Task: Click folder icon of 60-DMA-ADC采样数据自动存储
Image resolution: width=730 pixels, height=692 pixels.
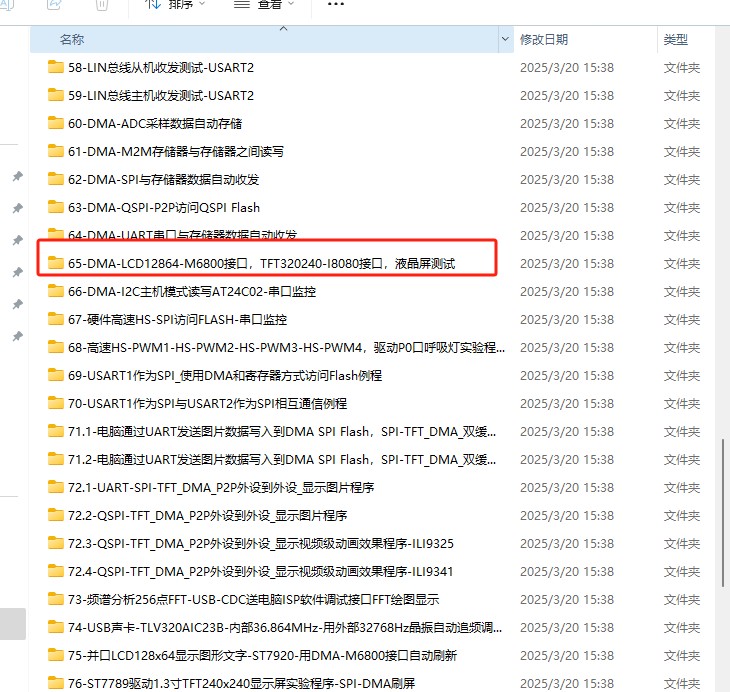Action: click(x=55, y=123)
